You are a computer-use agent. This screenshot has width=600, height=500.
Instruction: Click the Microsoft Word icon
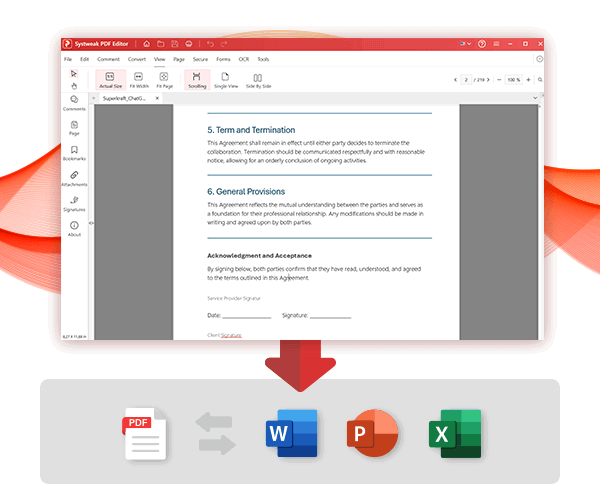coord(292,433)
